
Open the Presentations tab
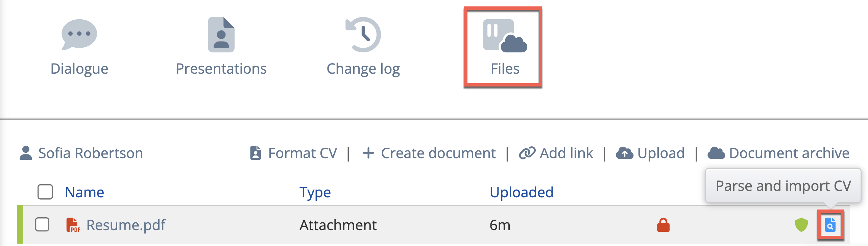[221, 47]
